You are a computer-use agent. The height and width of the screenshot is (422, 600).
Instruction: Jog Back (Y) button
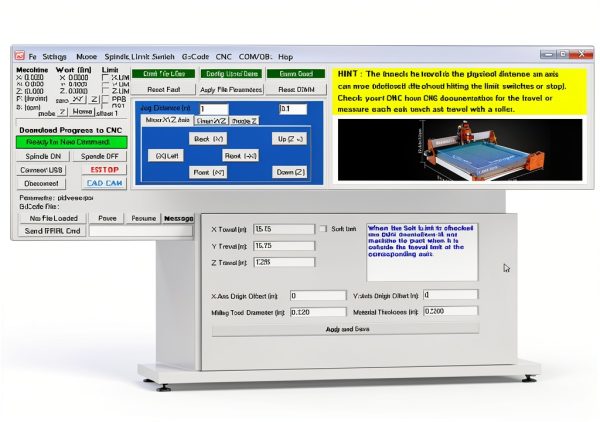208,138
